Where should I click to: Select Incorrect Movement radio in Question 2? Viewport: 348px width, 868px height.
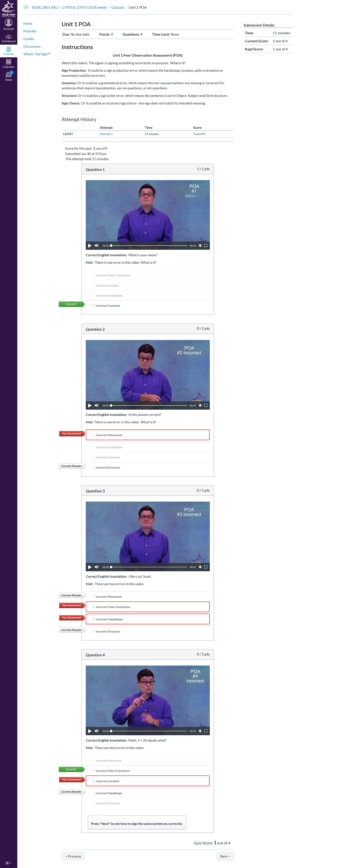coord(93,435)
